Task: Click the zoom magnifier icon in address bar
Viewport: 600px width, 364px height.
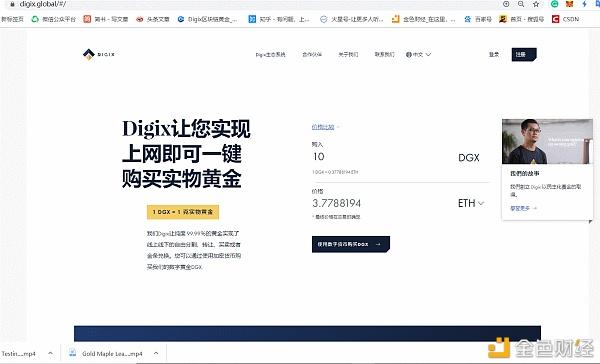Action: (521, 4)
